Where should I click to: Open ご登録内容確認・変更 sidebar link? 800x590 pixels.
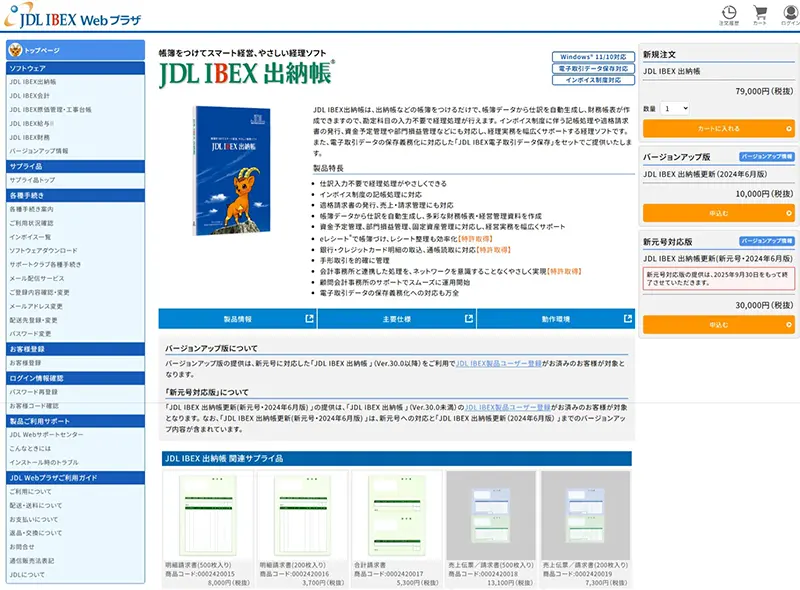39,292
